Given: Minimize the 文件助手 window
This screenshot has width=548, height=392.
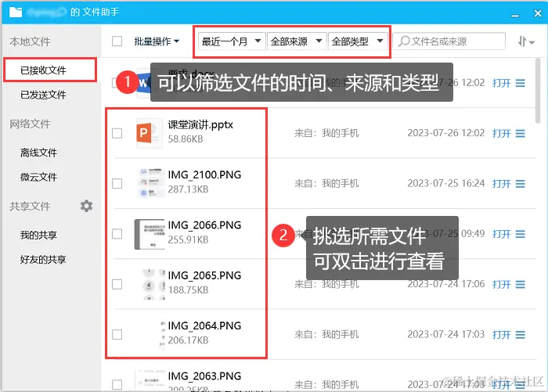Looking at the screenshot, I should click(515, 15).
